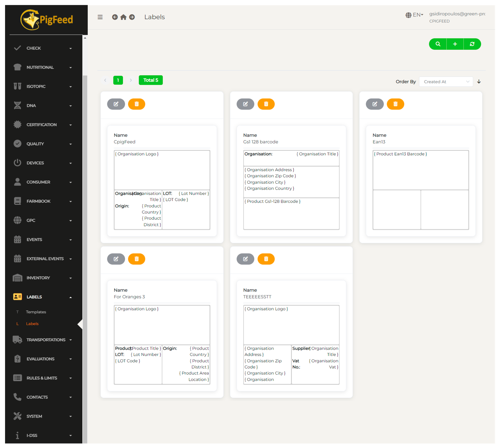The image size is (500, 448).
Task: Click the home icon in header
Action: click(123, 17)
